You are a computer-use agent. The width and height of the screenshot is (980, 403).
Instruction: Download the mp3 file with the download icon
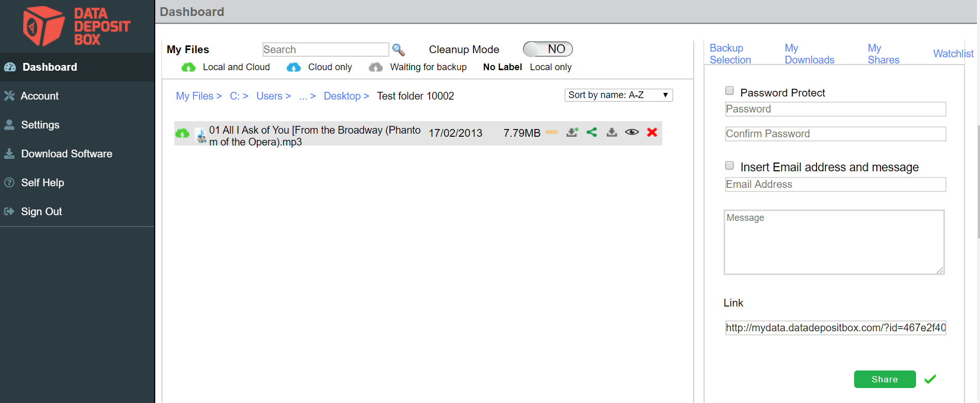[x=612, y=132]
